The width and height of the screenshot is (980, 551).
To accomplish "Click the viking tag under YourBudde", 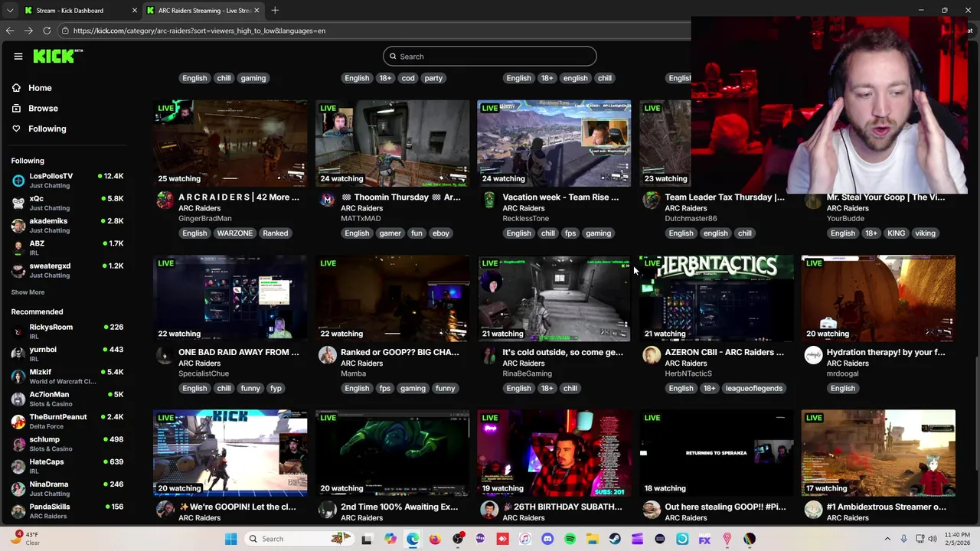I will tap(925, 233).
